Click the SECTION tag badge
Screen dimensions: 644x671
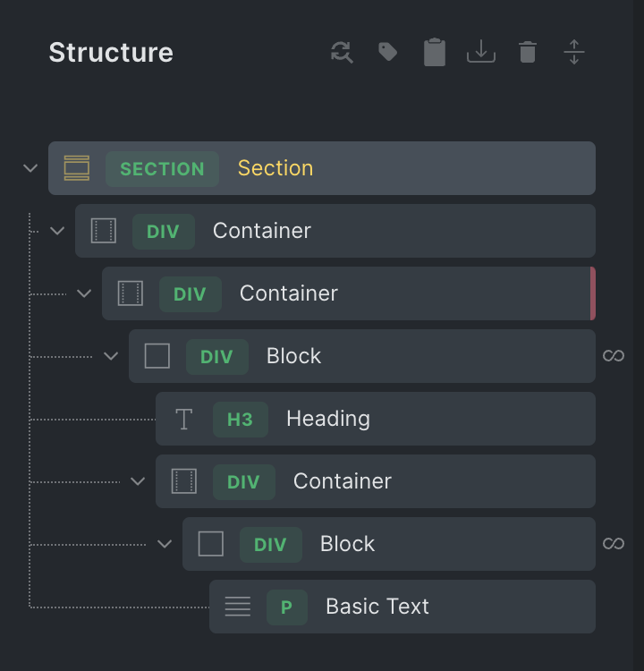[162, 169]
